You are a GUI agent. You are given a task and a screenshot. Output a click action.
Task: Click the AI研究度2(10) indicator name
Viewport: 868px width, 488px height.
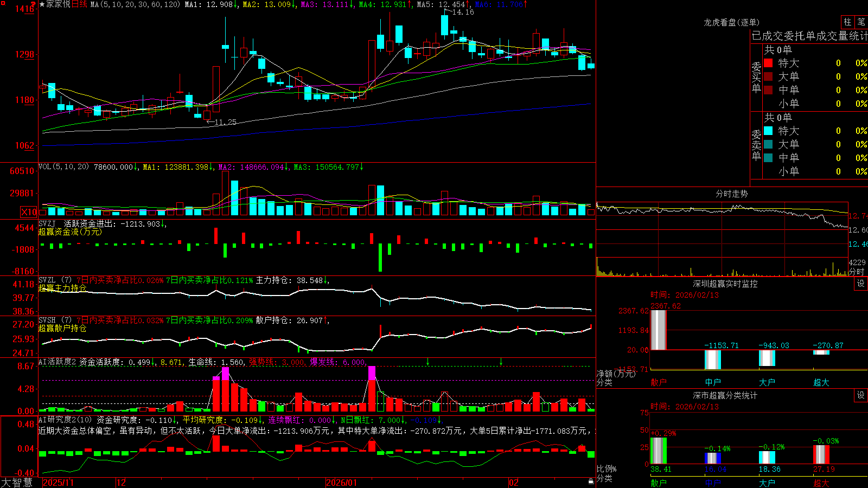point(65,420)
